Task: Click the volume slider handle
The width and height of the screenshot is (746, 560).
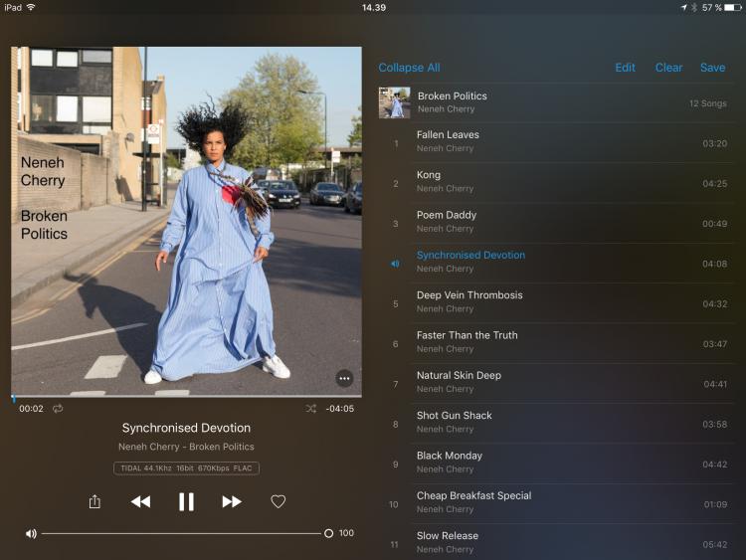Action: [329, 533]
